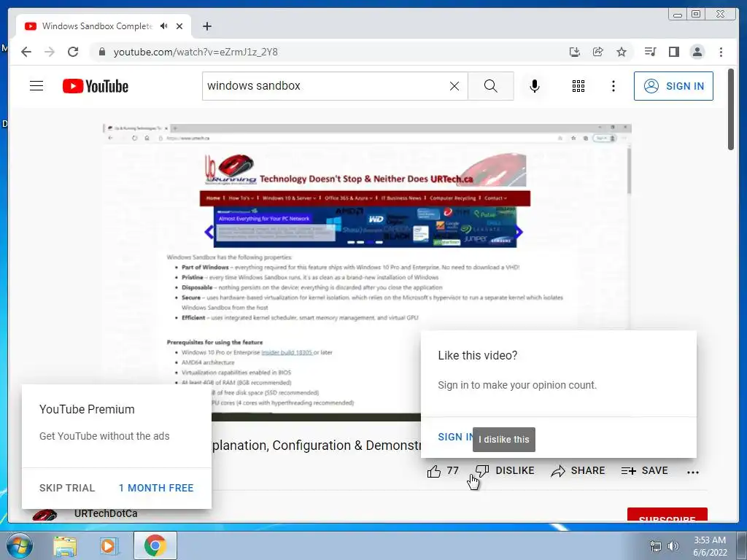Open YouTube settings three-dot menu
Image resolution: width=747 pixels, height=560 pixels.
click(x=613, y=86)
